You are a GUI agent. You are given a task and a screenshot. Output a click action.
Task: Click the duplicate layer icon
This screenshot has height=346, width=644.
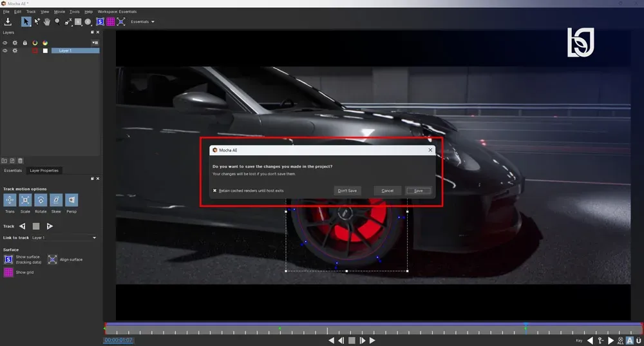click(12, 160)
